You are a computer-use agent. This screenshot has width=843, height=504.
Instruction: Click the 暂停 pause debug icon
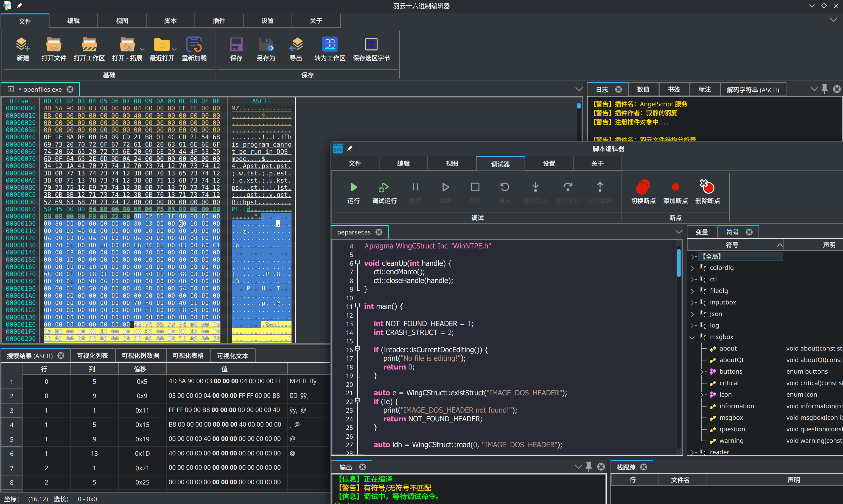tap(415, 187)
